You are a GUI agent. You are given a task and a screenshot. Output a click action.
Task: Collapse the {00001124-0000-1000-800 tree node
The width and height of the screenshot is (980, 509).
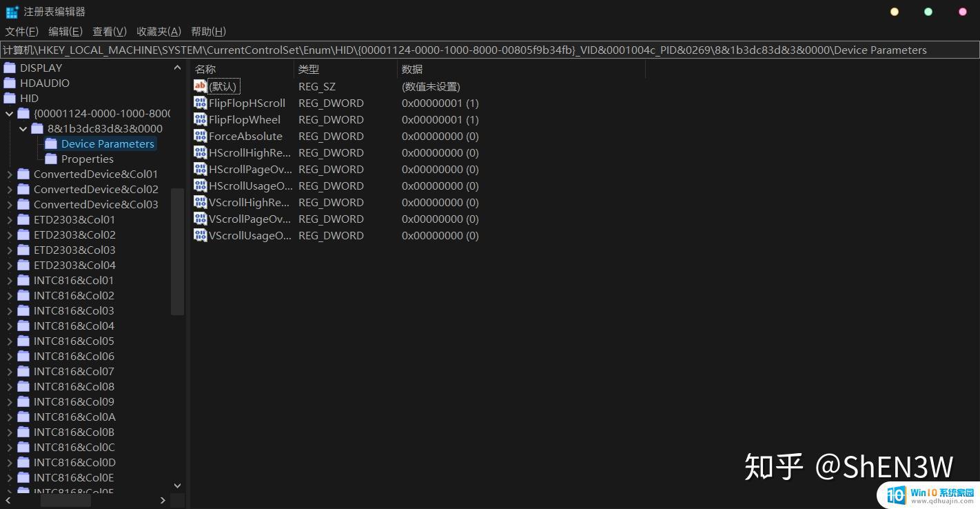tap(9, 113)
